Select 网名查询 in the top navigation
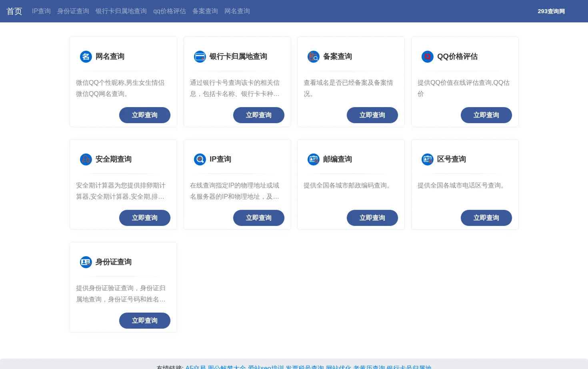Viewport: 588px width, 369px height. pos(237,11)
